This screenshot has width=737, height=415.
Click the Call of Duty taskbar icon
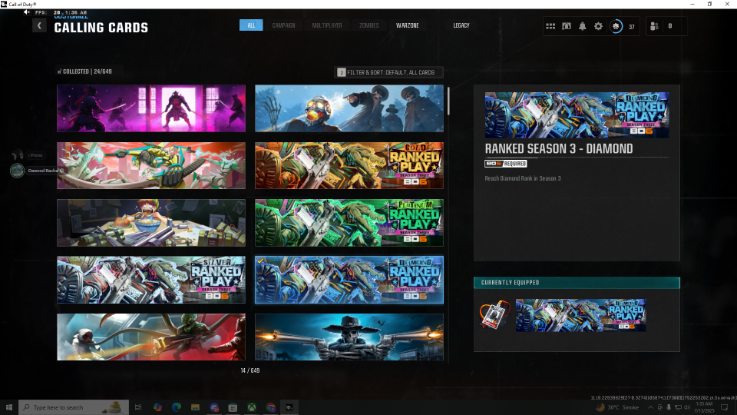(x=290, y=407)
